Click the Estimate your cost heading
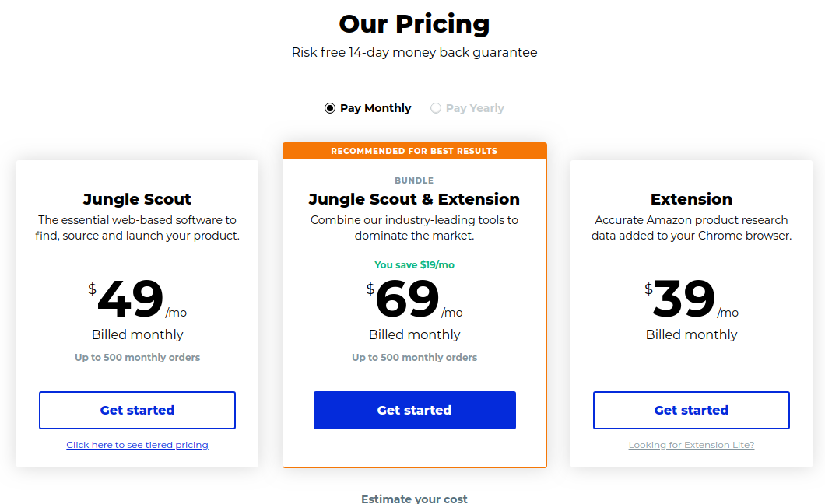The width and height of the screenshot is (825, 504). pos(414,499)
